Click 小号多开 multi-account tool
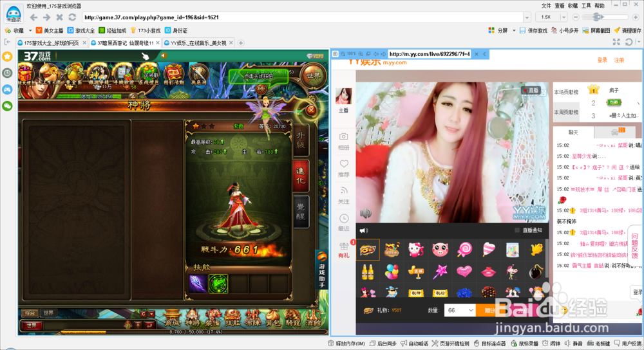Viewport: 644px width, 350px height. [565, 30]
